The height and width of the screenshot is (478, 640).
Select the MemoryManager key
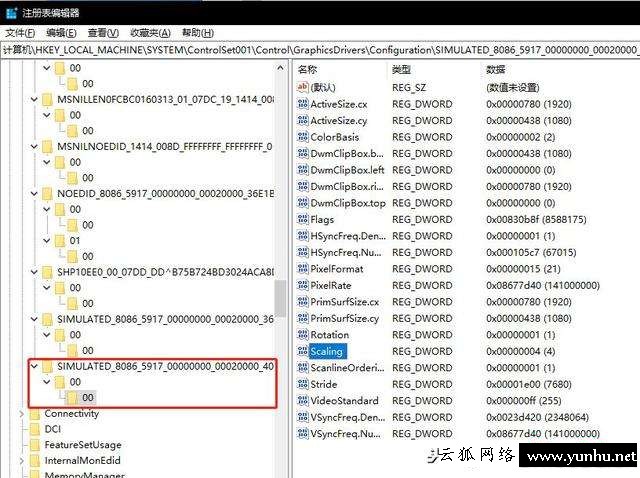tap(84, 475)
